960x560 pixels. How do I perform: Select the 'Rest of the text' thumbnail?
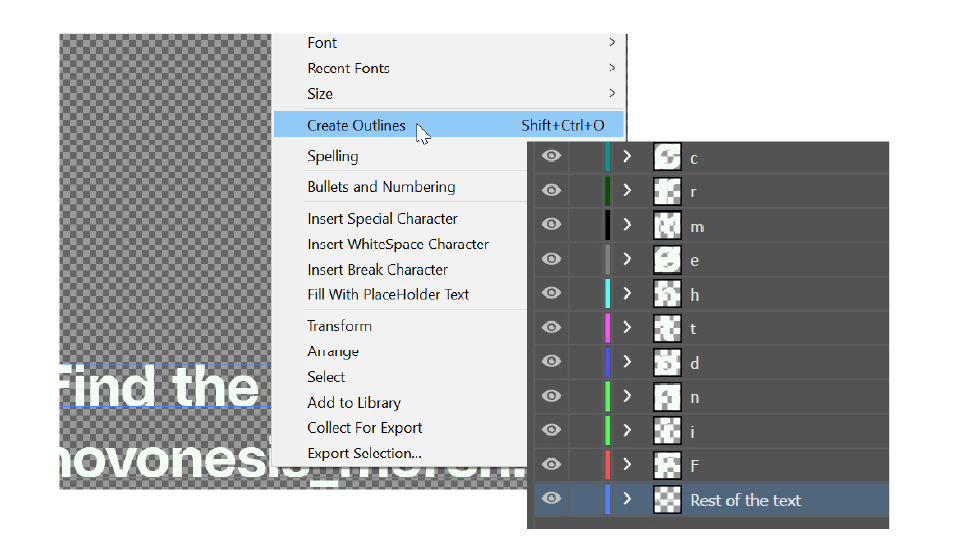tap(667, 499)
